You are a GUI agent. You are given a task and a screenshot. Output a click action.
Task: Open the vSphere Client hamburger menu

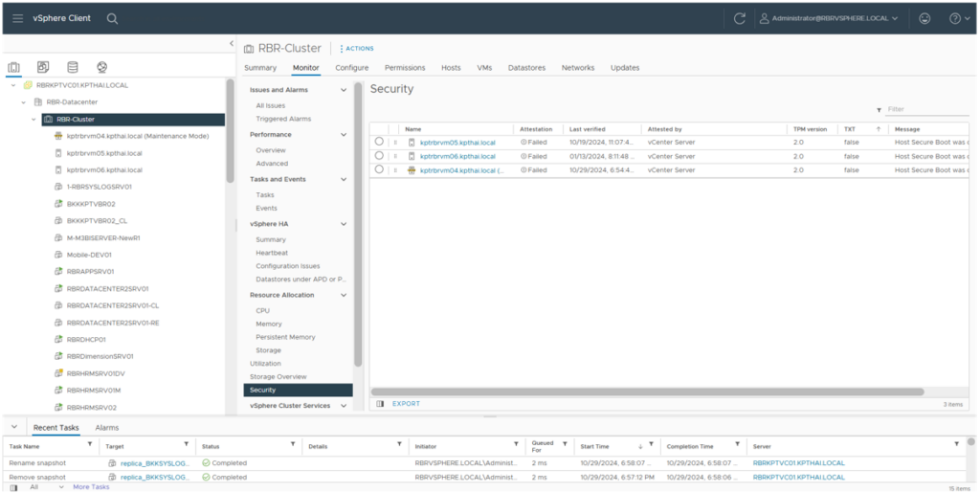coord(17,18)
